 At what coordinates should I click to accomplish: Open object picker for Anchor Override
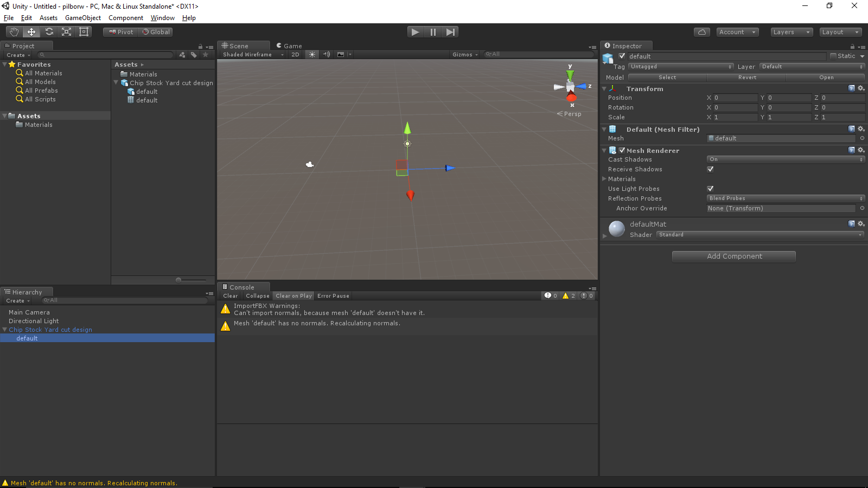[x=862, y=208]
